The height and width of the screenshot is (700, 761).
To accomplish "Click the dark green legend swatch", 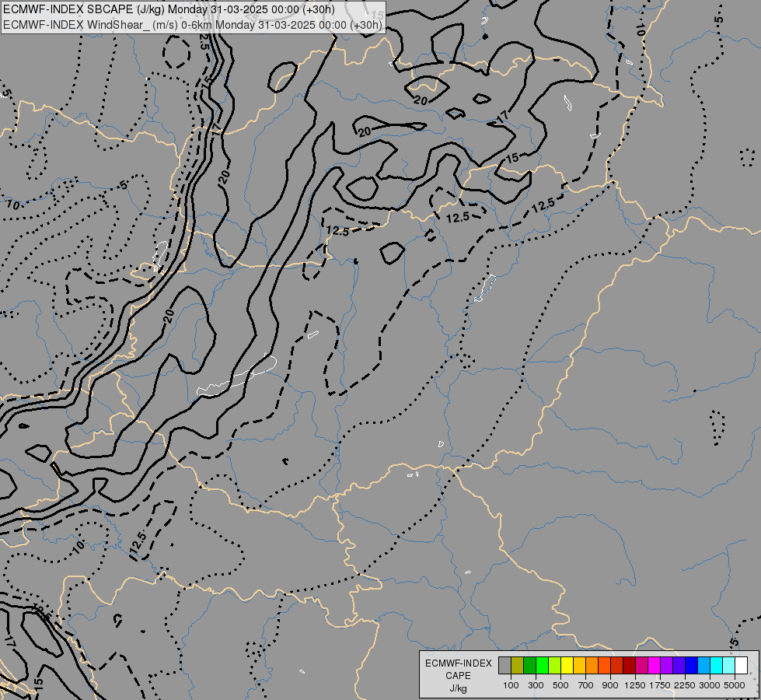I will pos(530,665).
